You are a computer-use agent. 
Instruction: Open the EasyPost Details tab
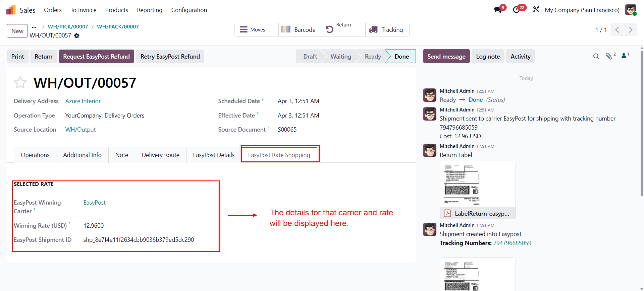pyautogui.click(x=214, y=155)
